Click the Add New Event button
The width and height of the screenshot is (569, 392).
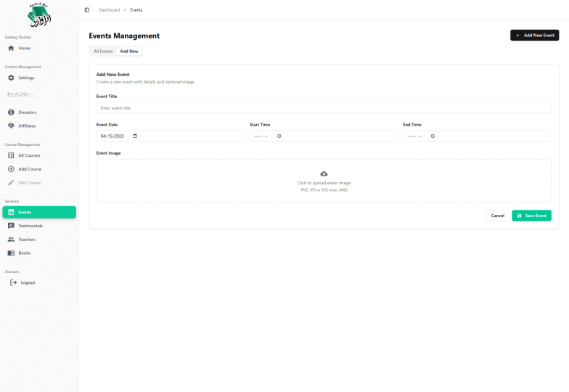coord(534,35)
